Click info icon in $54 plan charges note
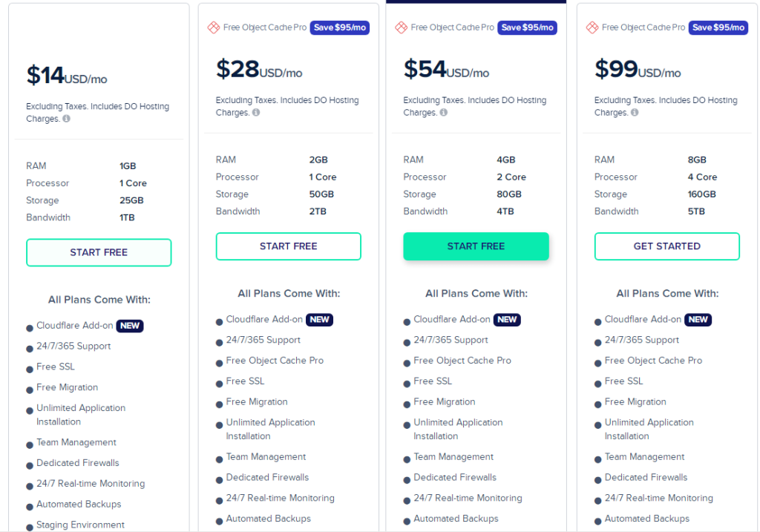 (x=444, y=113)
